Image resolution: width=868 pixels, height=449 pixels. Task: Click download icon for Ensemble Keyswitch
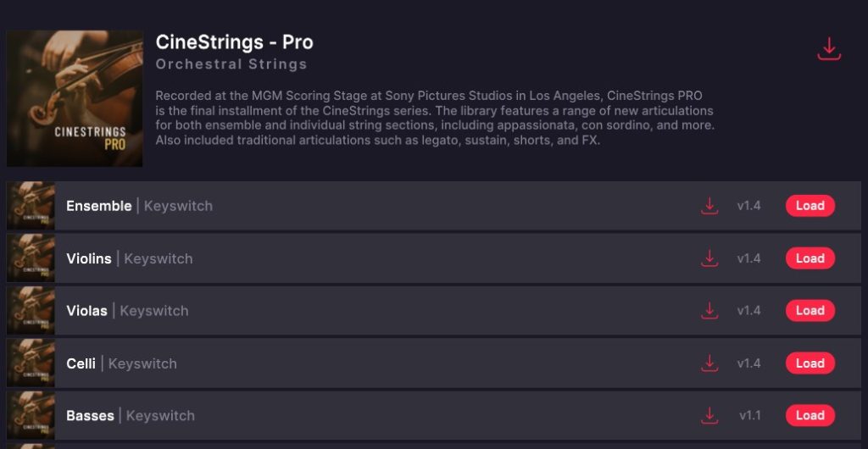click(x=709, y=206)
